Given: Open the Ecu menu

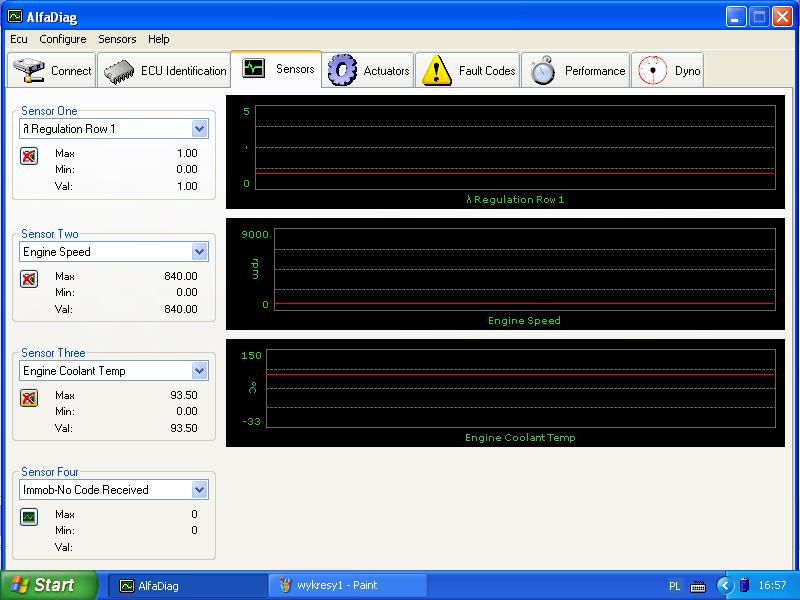Looking at the screenshot, I should click(19, 39).
